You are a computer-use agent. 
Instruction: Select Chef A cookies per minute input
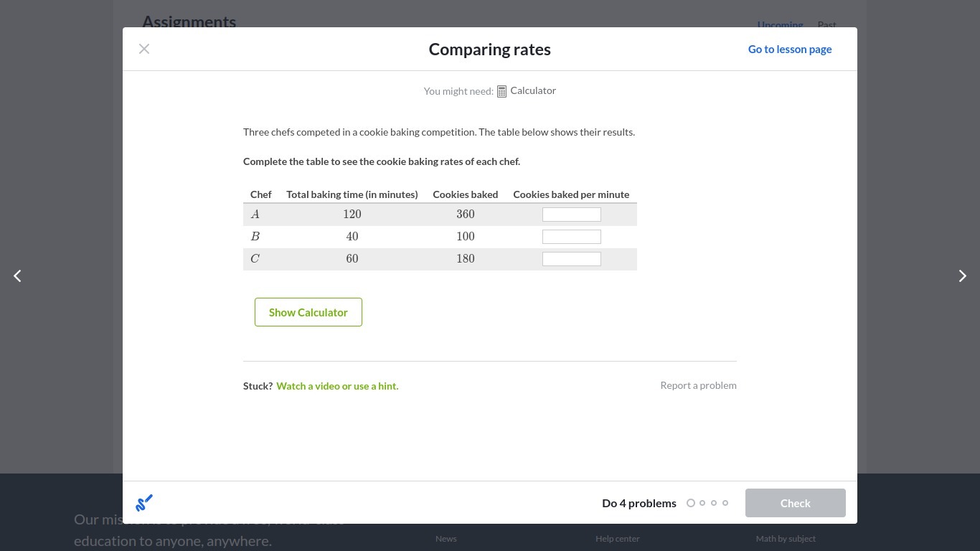click(x=572, y=215)
